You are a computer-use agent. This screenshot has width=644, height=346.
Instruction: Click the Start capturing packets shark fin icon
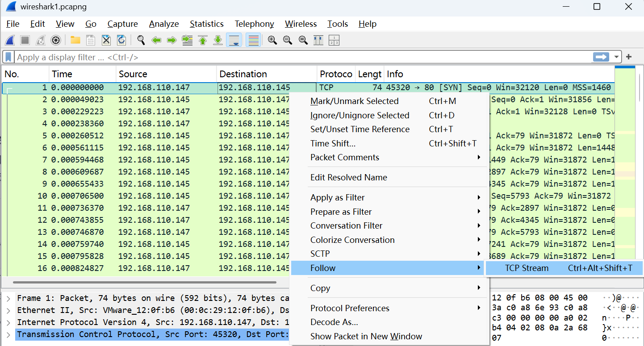pos(10,41)
